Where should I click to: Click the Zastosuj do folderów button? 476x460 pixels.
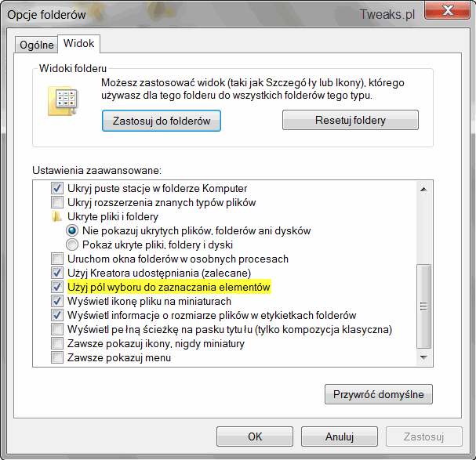click(162, 121)
